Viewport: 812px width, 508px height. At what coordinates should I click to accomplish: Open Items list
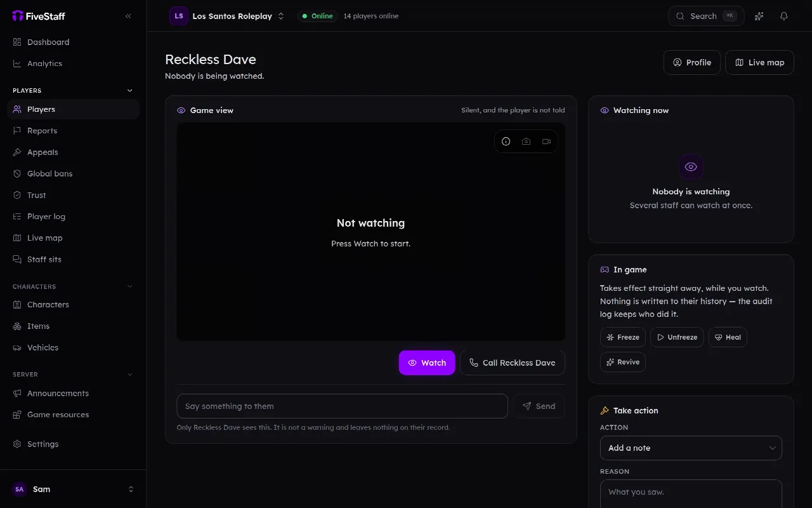click(x=73, y=326)
